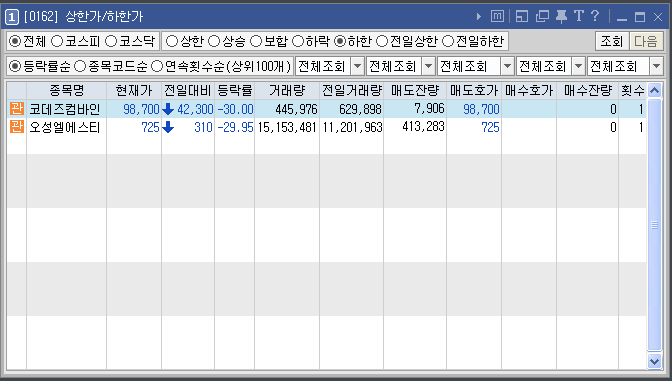
Task: Open help with the question mark icon
Action: tap(594, 16)
